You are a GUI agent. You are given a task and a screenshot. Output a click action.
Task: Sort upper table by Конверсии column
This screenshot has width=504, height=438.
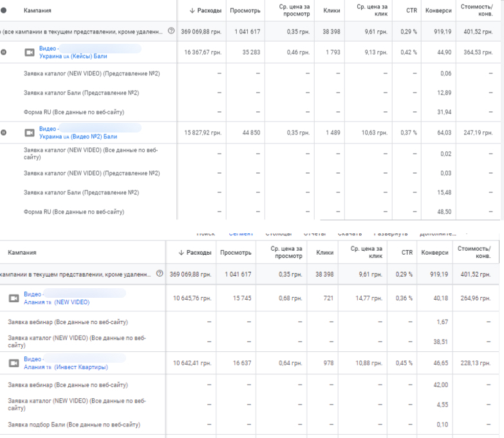click(438, 10)
